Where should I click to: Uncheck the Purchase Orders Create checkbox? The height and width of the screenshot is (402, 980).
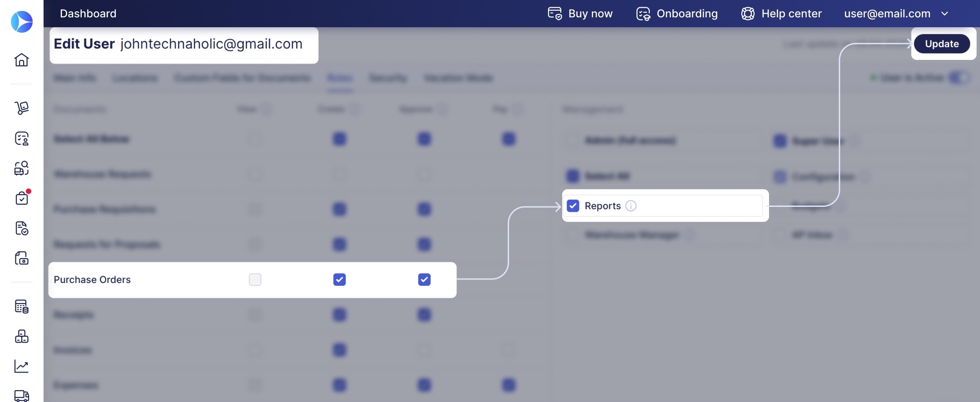point(339,279)
